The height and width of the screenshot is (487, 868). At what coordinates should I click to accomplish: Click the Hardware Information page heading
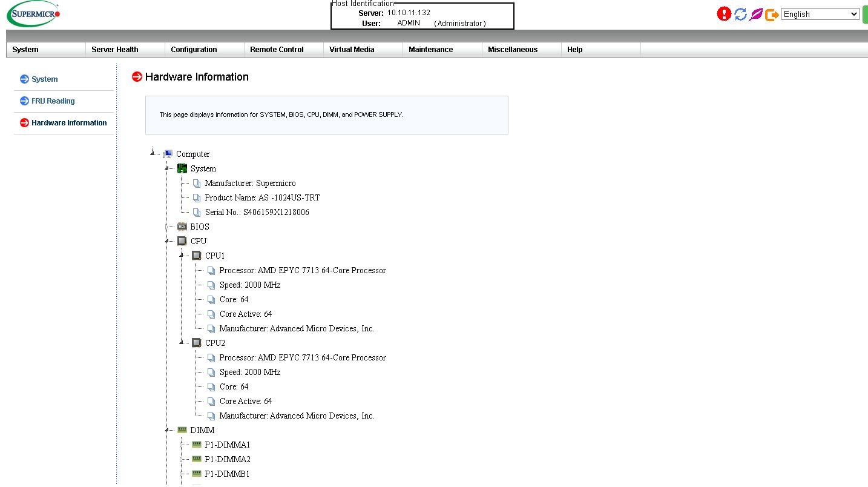(x=197, y=77)
